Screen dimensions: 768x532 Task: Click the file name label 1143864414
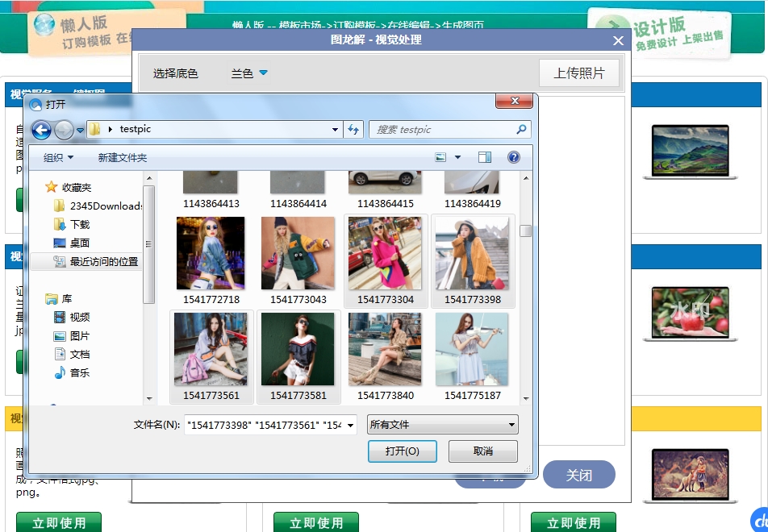pos(298,204)
